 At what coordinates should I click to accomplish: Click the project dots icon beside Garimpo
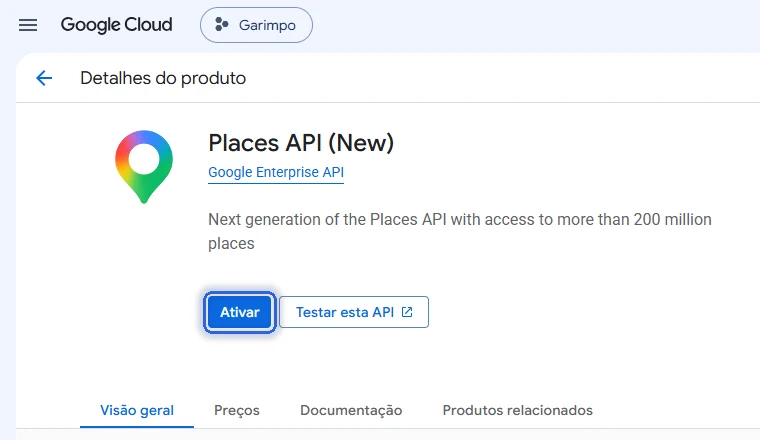(x=222, y=24)
